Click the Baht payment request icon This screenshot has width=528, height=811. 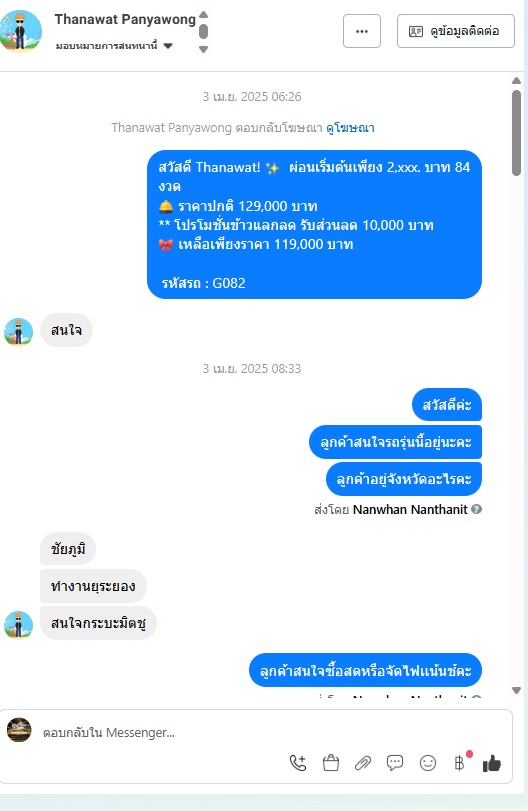[x=460, y=763]
